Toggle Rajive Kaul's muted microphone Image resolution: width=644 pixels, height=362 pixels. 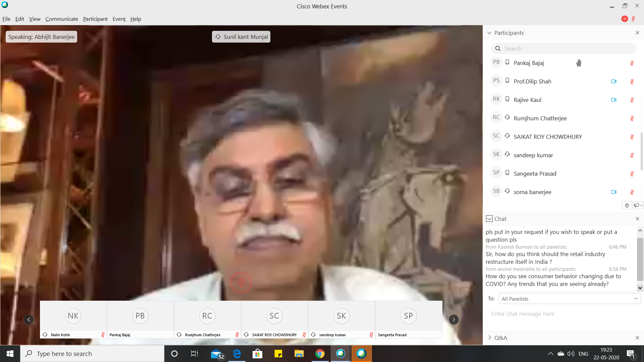[632, 100]
